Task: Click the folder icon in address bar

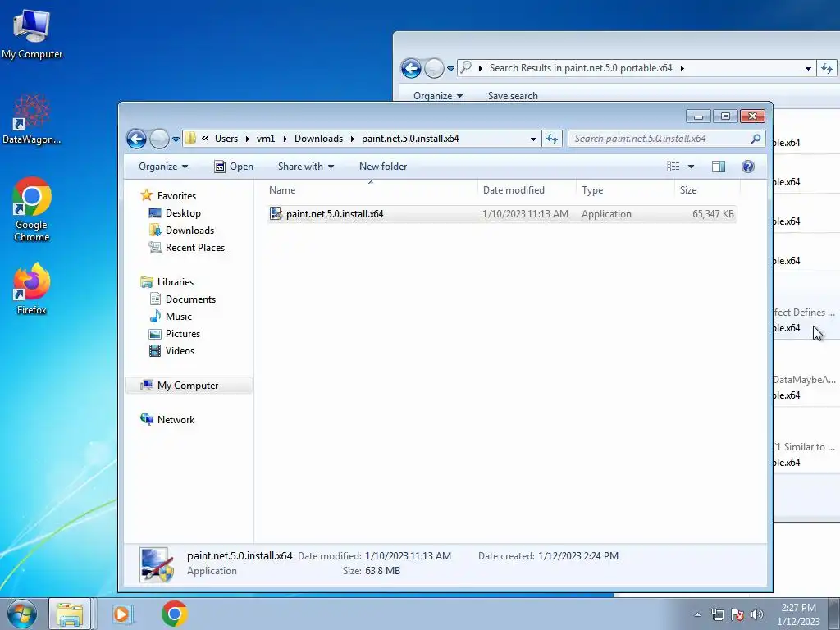Action: 190,139
